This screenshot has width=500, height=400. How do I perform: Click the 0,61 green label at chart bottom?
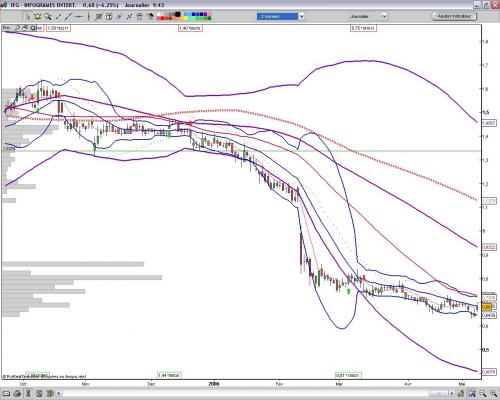pos(348,375)
